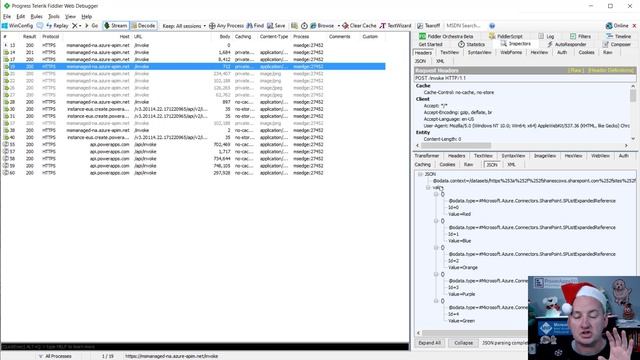Click the Tearoff toolbar button

coord(428,25)
